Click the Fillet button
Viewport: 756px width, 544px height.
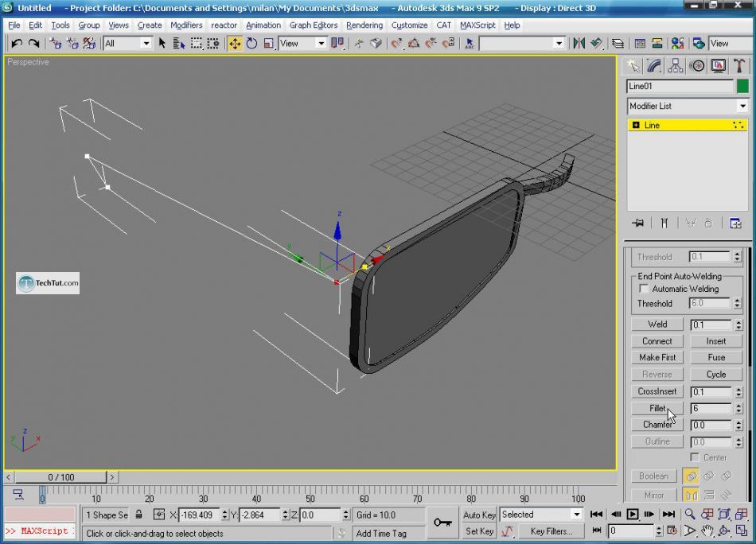[x=657, y=408]
